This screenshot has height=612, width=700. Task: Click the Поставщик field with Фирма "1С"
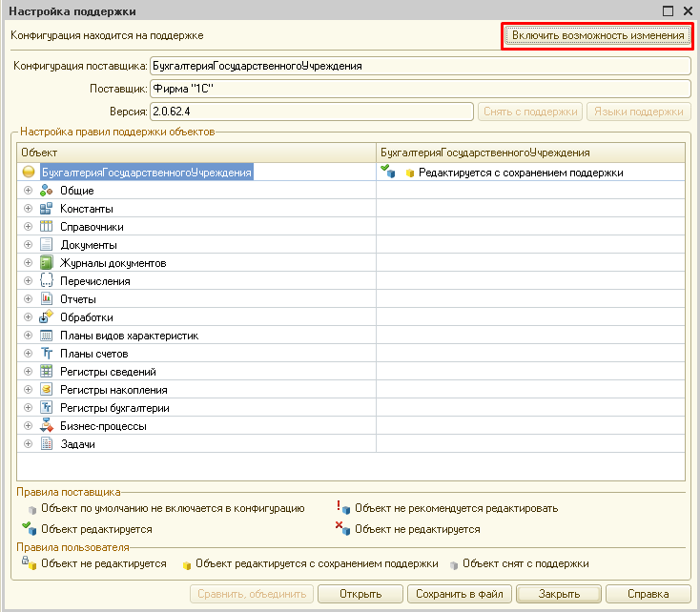(421, 89)
